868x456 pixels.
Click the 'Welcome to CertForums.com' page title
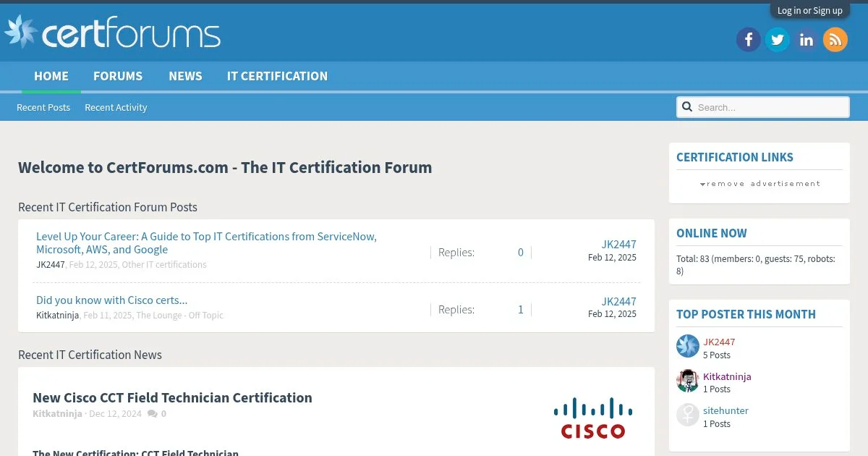225,167
